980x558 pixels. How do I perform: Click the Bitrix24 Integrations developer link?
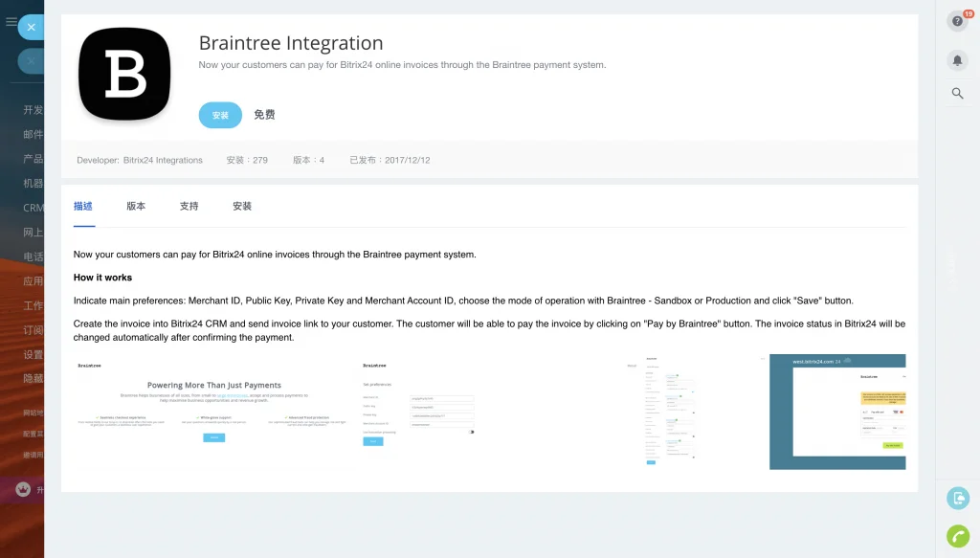click(x=163, y=160)
